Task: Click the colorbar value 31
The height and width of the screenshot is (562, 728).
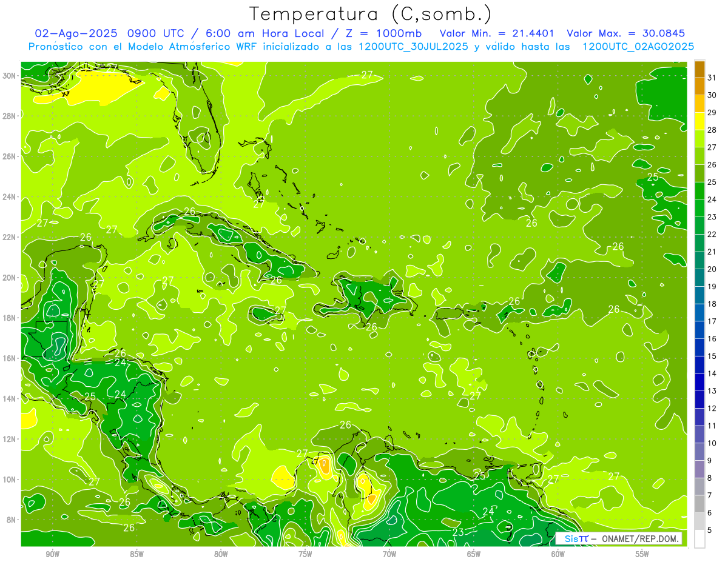Action: [x=712, y=77]
